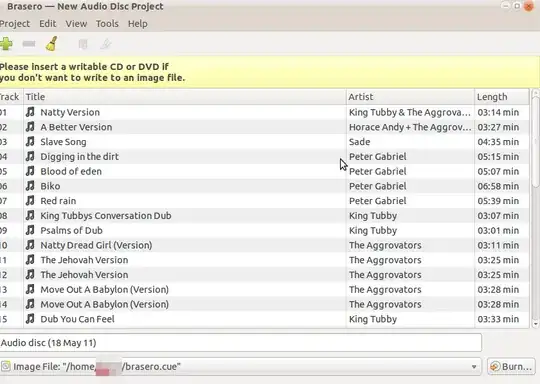Image resolution: width=540 pixels, height=384 pixels.
Task: Click the note icon beside Natty Dread Girl (Version)
Action: [x=30, y=245]
